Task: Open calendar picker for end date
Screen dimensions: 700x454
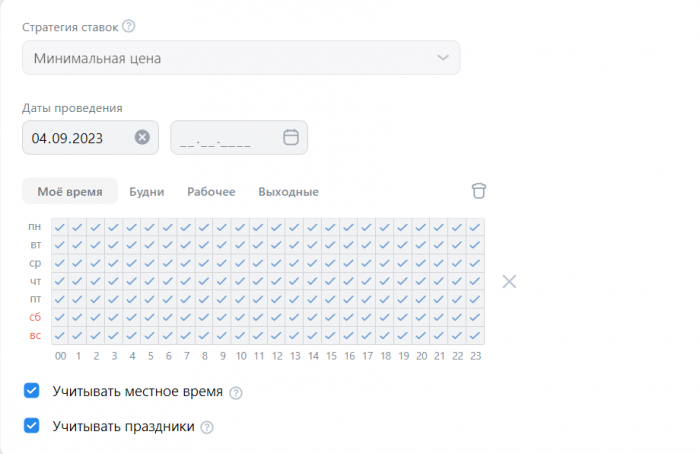Action: pyautogui.click(x=291, y=138)
